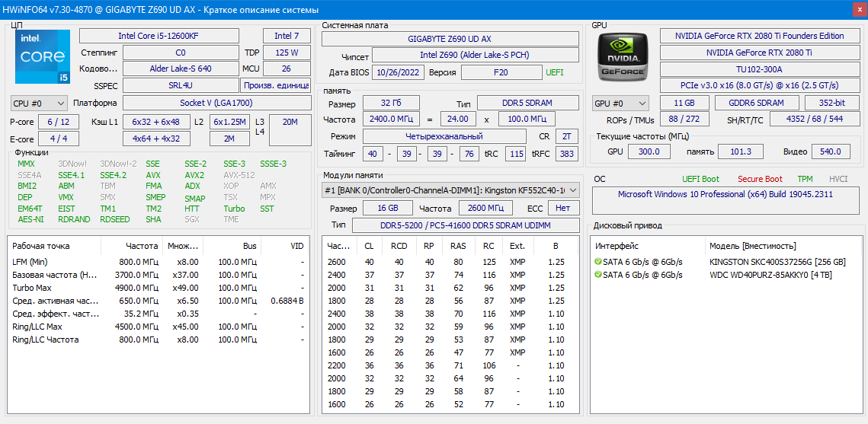Click the ROPs/TMUs value 88 / 272
This screenshot has height=424, width=868.
(x=685, y=120)
